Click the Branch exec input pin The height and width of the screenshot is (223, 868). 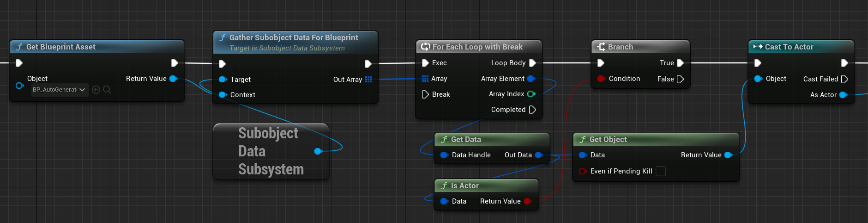[x=601, y=63]
